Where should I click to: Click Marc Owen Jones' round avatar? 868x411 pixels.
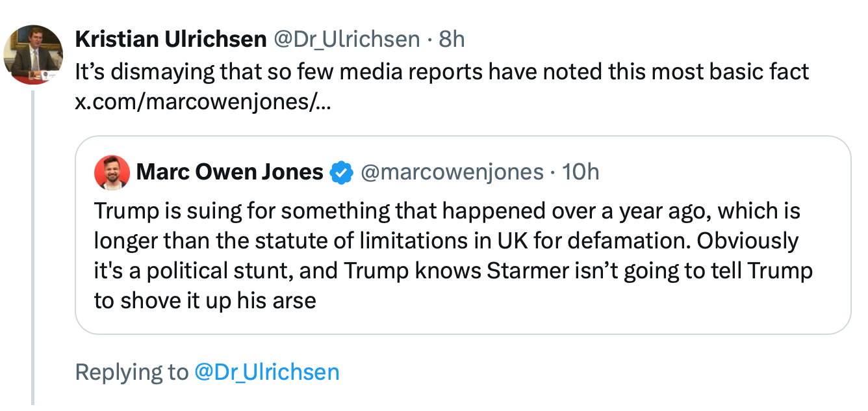[x=112, y=172]
